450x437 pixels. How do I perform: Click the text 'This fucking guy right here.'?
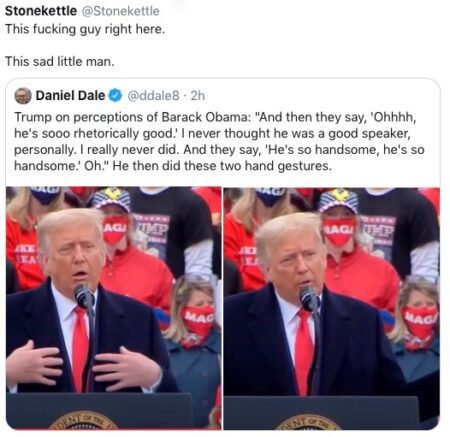coord(85,29)
